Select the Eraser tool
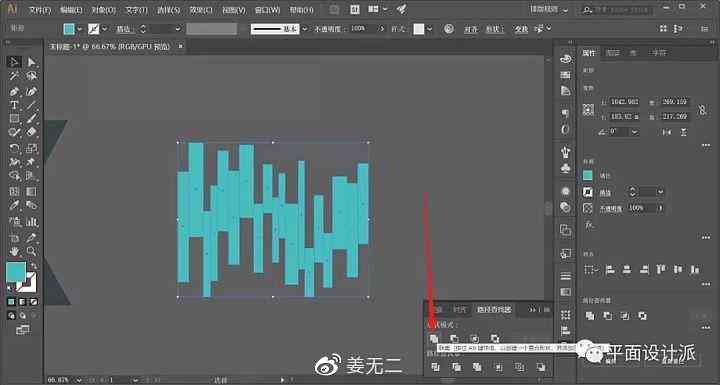The image size is (720, 385). click(x=31, y=133)
